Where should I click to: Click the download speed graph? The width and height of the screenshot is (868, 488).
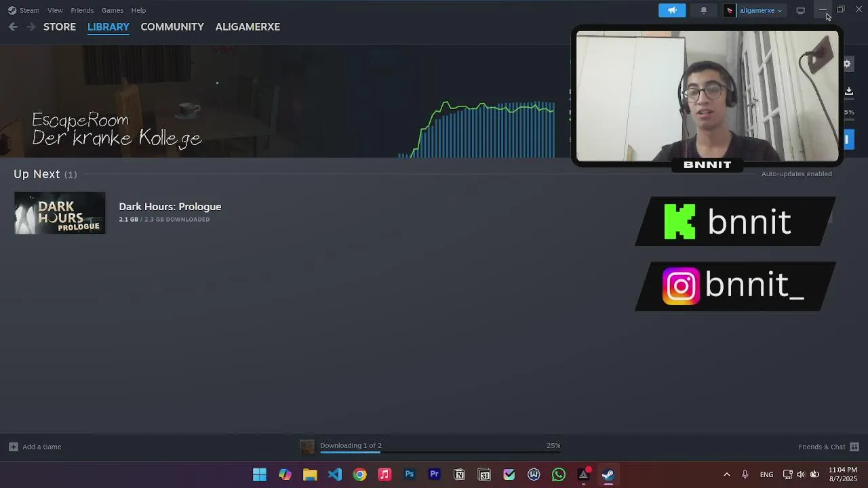(477, 129)
